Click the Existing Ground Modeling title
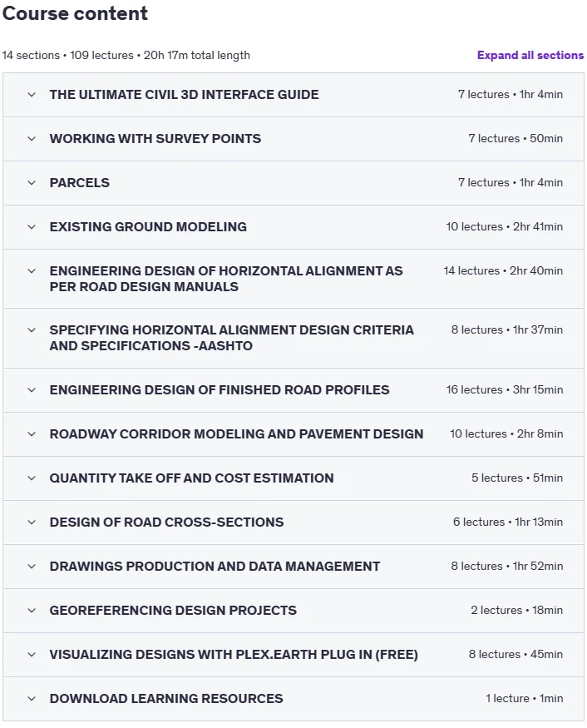The height and width of the screenshot is (728, 587). point(148,227)
